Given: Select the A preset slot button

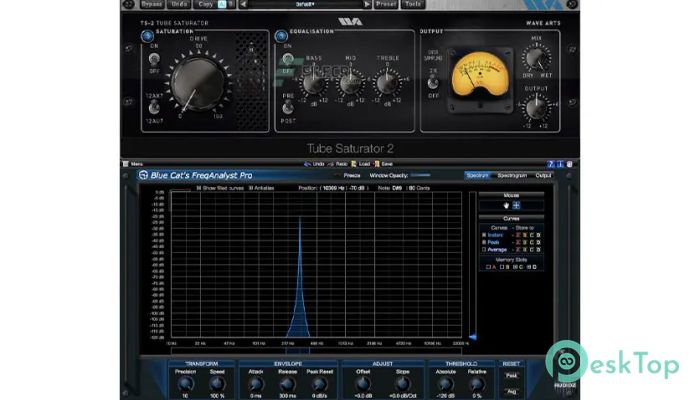Looking at the screenshot, I should pyautogui.click(x=222, y=4).
